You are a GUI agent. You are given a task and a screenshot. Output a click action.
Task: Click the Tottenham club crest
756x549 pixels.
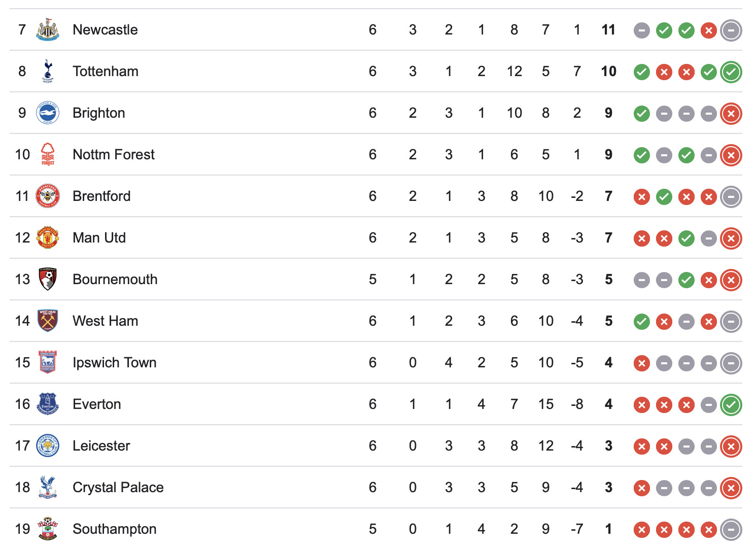click(48, 72)
